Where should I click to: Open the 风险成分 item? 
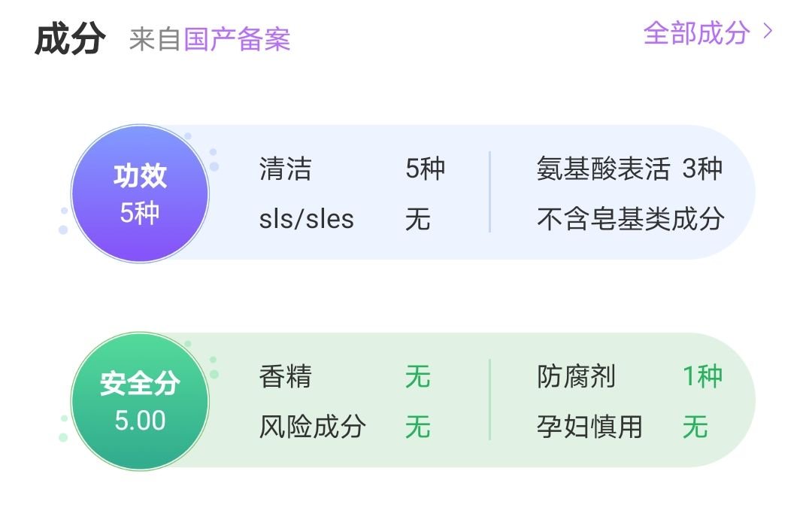coord(312,427)
